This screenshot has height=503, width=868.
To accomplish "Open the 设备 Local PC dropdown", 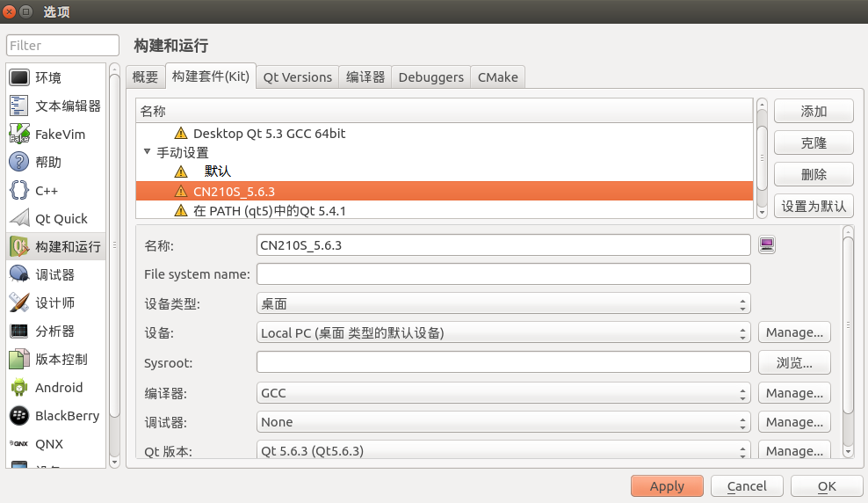I will [503, 333].
